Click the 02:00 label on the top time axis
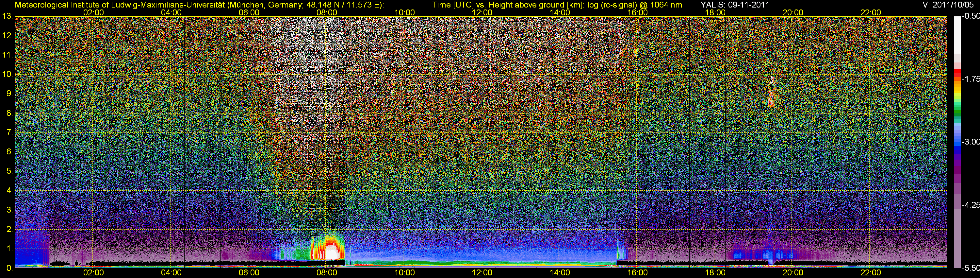The height and width of the screenshot is (278, 980). 93,12
